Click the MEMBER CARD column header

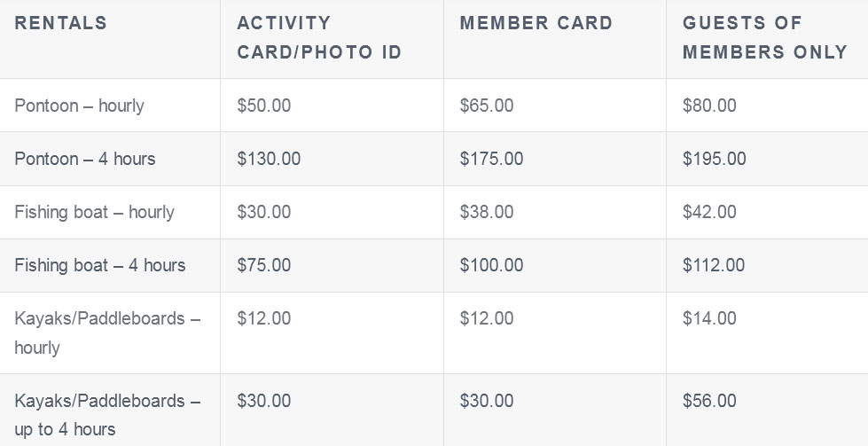point(536,23)
